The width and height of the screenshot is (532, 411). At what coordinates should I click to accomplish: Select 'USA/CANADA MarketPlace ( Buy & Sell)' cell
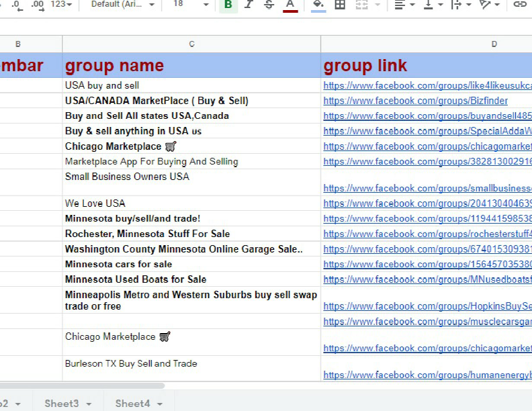pyautogui.click(x=191, y=100)
